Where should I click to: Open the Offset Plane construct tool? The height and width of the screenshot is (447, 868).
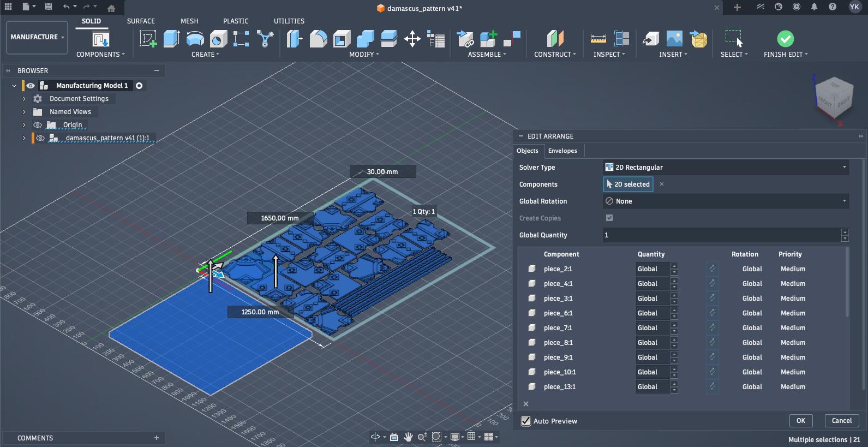click(x=555, y=39)
